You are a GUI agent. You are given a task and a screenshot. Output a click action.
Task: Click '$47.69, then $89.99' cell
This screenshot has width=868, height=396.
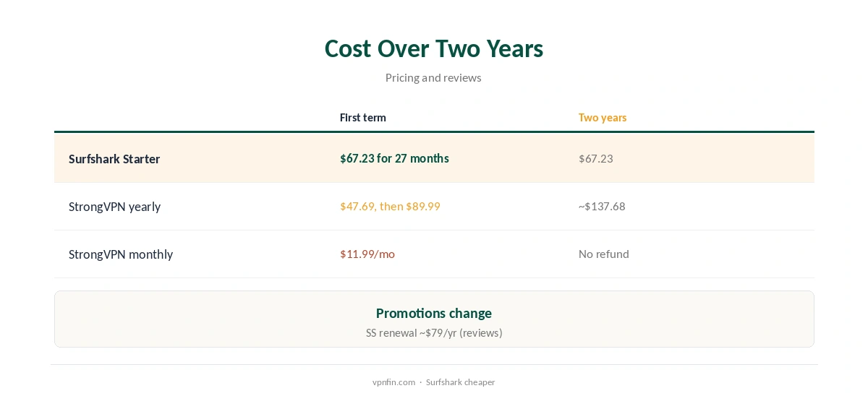click(x=390, y=206)
